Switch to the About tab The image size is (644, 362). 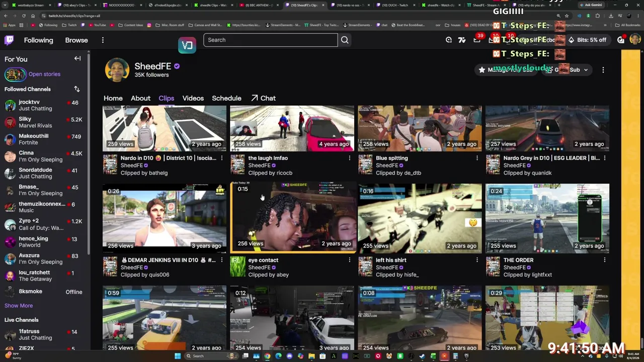pyautogui.click(x=140, y=98)
